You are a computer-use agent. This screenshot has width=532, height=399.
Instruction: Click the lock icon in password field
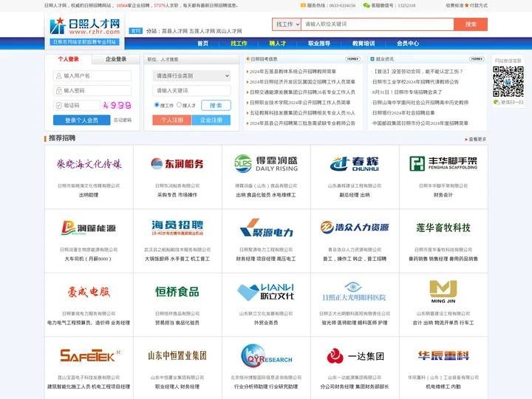pos(59,91)
